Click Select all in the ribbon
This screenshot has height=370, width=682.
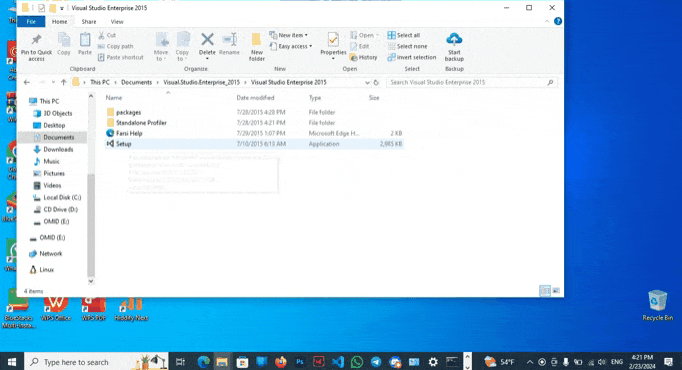pos(404,35)
